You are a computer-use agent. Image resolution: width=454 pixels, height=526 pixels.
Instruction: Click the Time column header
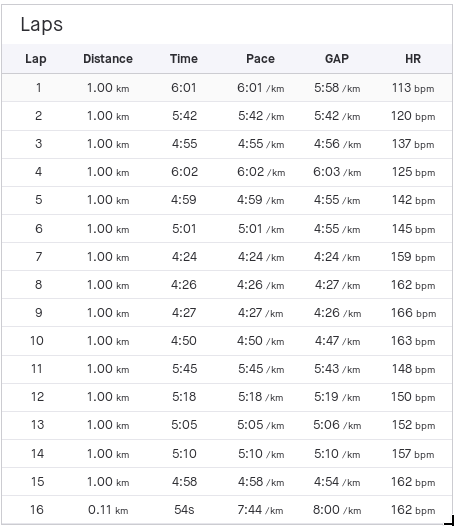184,59
